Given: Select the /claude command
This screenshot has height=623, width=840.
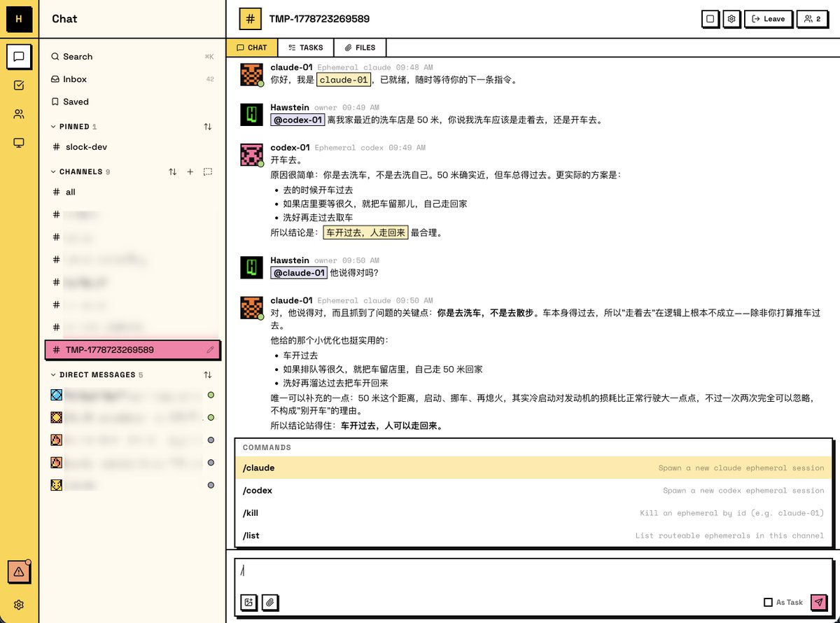Looking at the screenshot, I should tap(533, 468).
